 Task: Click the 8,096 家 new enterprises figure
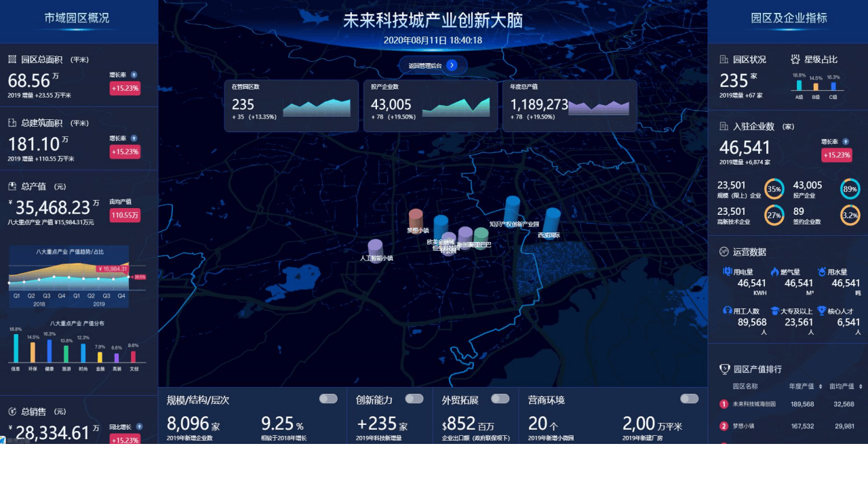[x=193, y=424]
